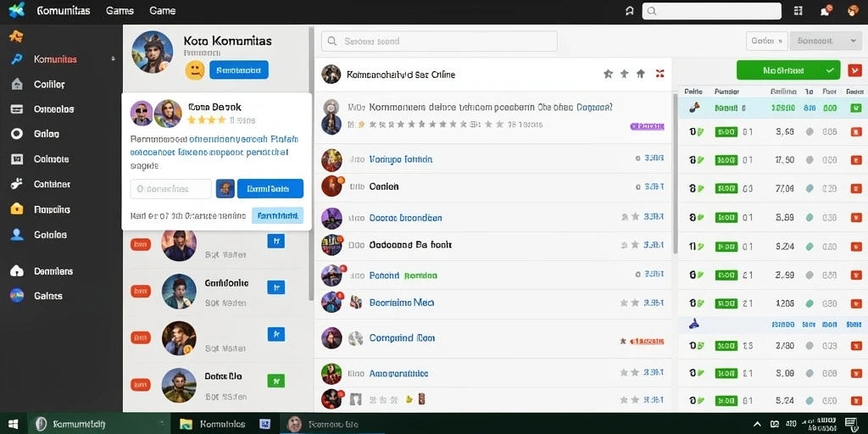868x434 pixels.
Task: Click the green badge in the 2,99 table row
Action: [726, 275]
